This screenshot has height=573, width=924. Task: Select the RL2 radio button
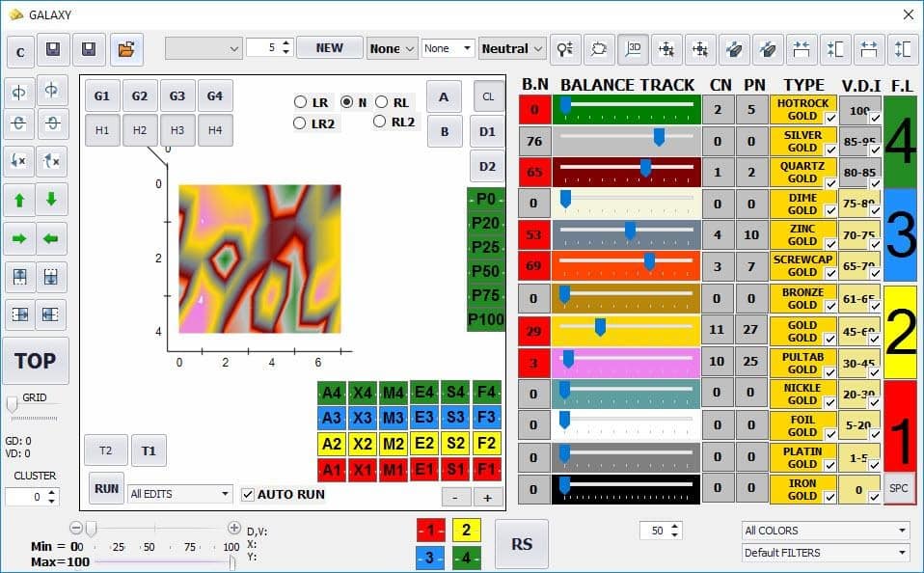(x=380, y=122)
